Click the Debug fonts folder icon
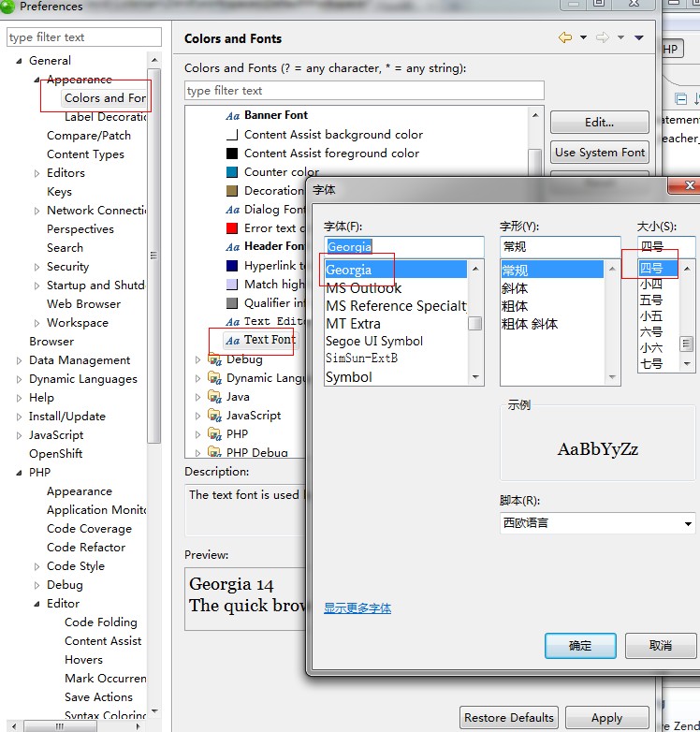 tap(214, 359)
